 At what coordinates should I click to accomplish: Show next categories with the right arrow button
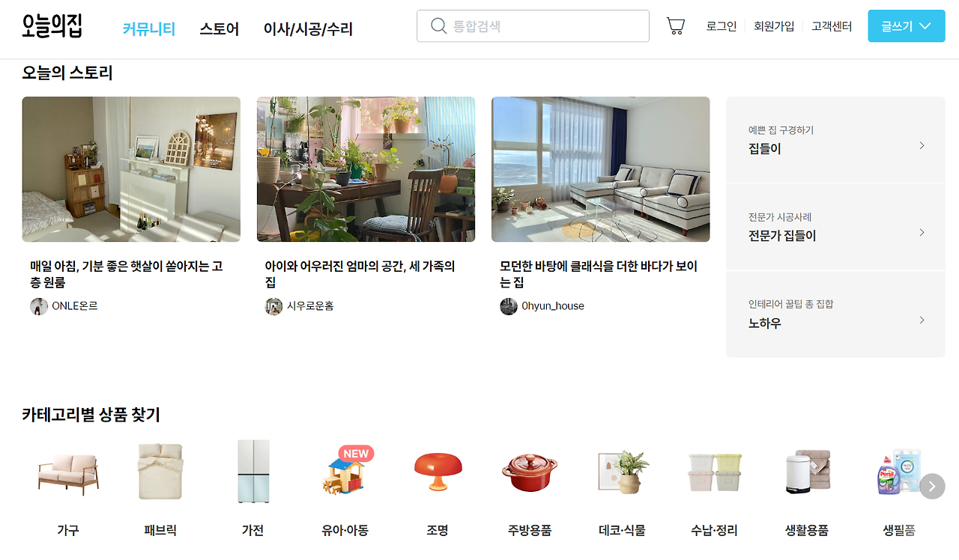932,486
